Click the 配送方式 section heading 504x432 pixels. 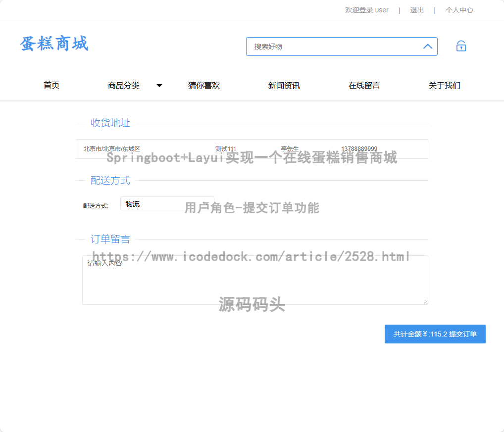click(x=110, y=181)
